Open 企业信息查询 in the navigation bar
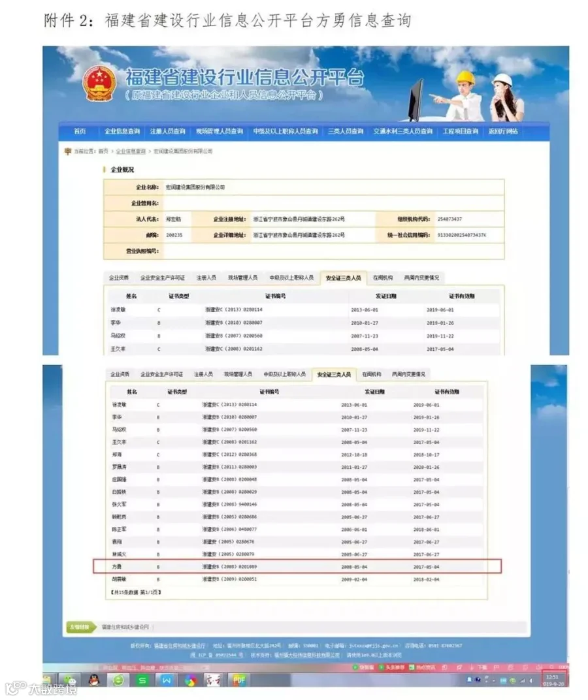Viewport: 588px width, 700px height. pos(122,131)
